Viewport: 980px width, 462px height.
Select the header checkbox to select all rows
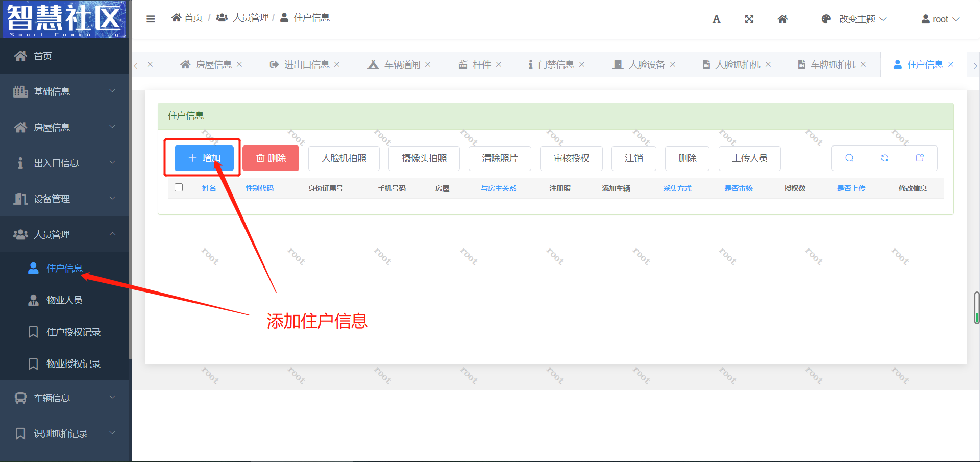pos(179,187)
